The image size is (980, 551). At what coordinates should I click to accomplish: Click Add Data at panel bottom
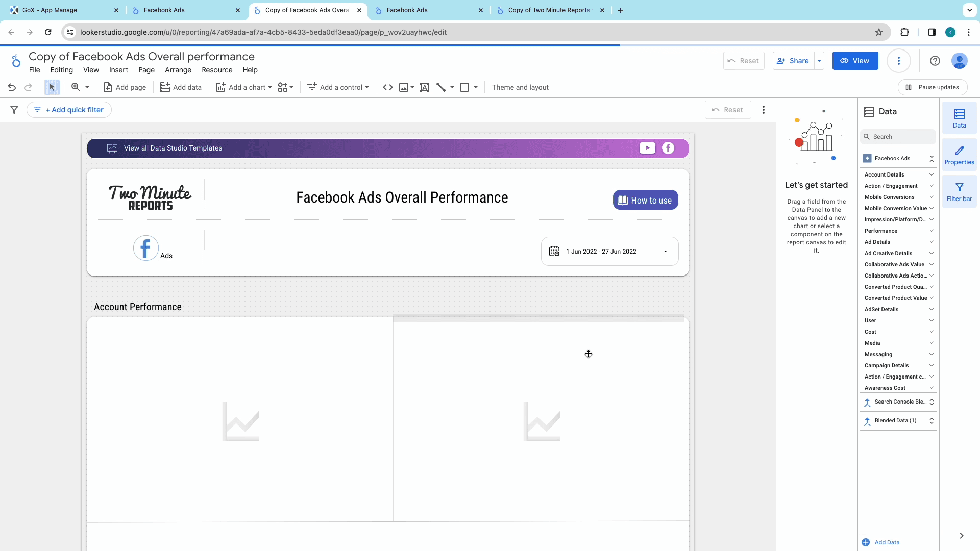pyautogui.click(x=881, y=542)
